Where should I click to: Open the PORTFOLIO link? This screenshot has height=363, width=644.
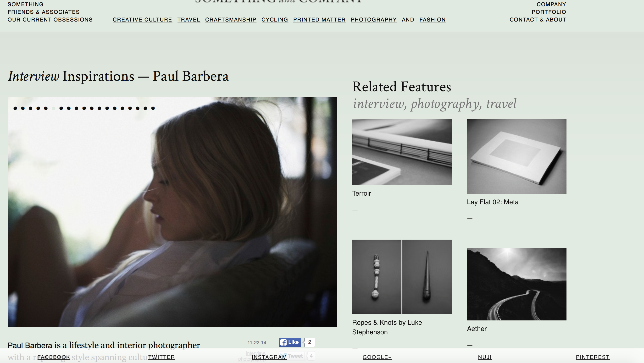[549, 12]
